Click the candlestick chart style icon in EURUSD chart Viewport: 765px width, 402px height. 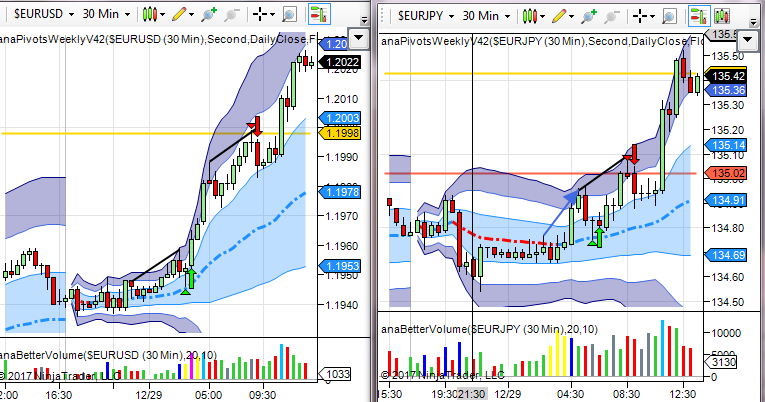pos(149,15)
